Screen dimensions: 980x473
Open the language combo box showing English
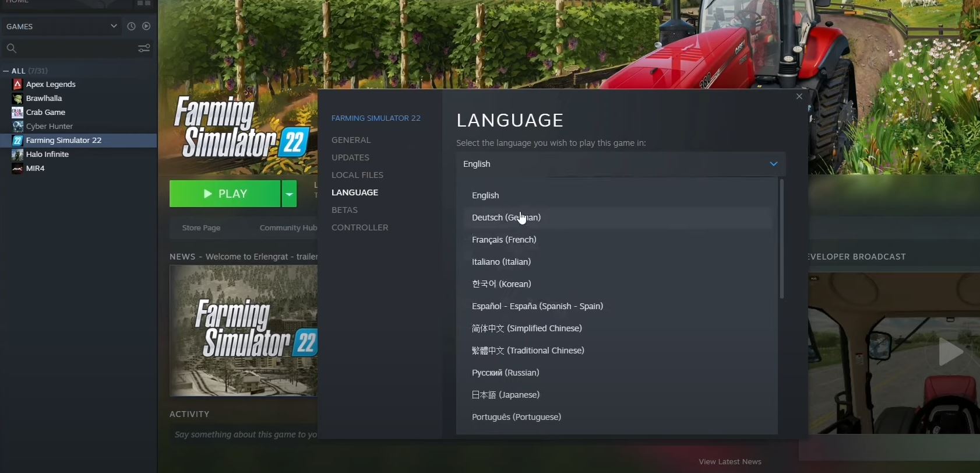[621, 164]
